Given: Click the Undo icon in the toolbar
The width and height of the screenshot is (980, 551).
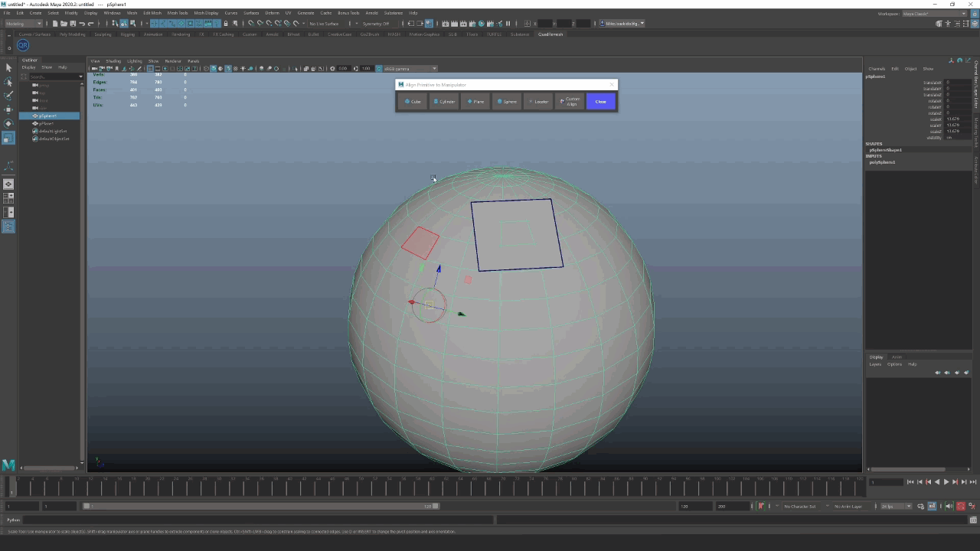Looking at the screenshot, I should coord(82,24).
